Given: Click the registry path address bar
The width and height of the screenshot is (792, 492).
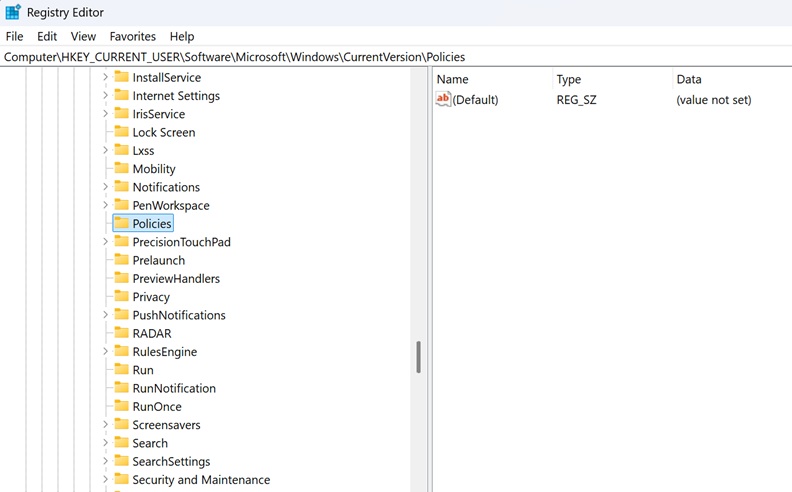Looking at the screenshot, I should (x=300, y=57).
